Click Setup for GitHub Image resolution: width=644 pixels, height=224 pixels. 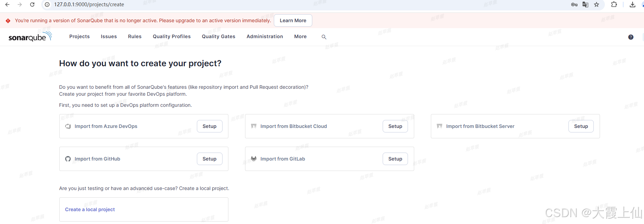[x=209, y=159]
